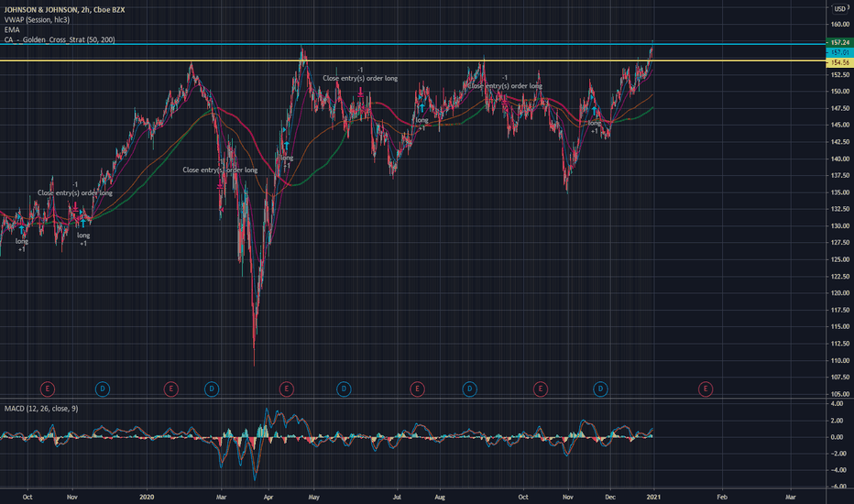
Task: Click the Jul label on time axis
Action: (397, 497)
